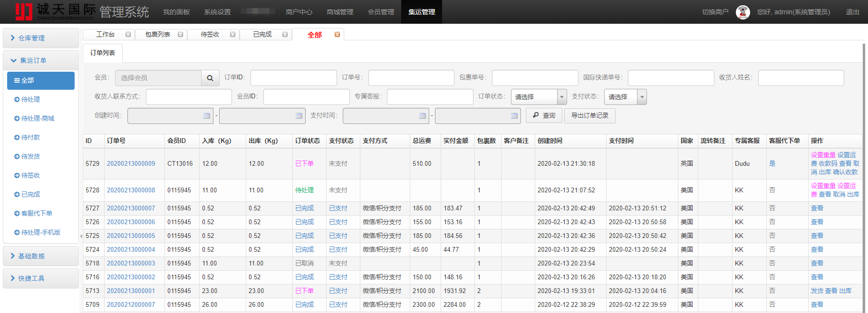Collapse the left sidebar splitter arrow

click(81, 236)
